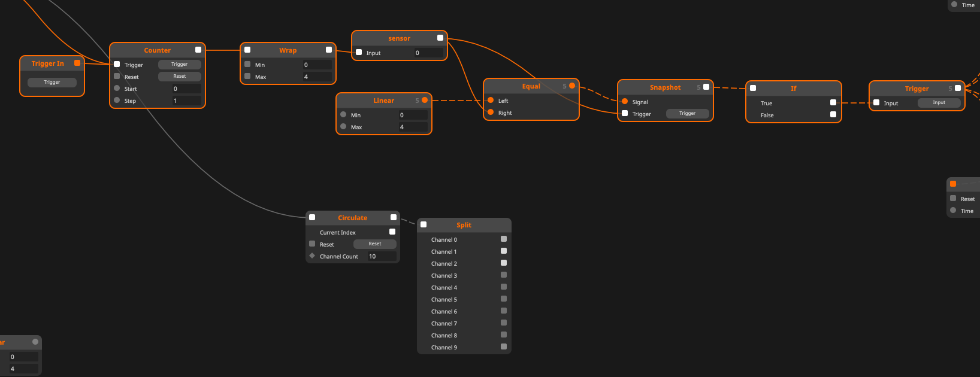This screenshot has height=377, width=980.
Task: Click the False output port on If
Action: click(833, 115)
